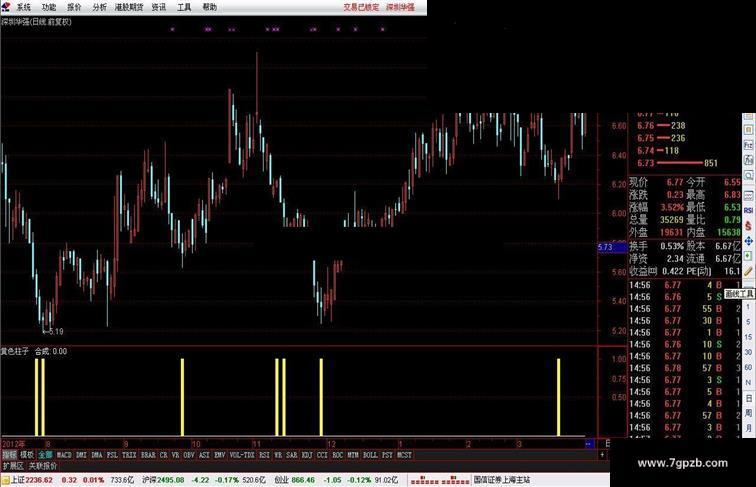Screen dimensions: 756x487
Task: Click the chart line icon above RSI
Action: [x=748, y=196]
